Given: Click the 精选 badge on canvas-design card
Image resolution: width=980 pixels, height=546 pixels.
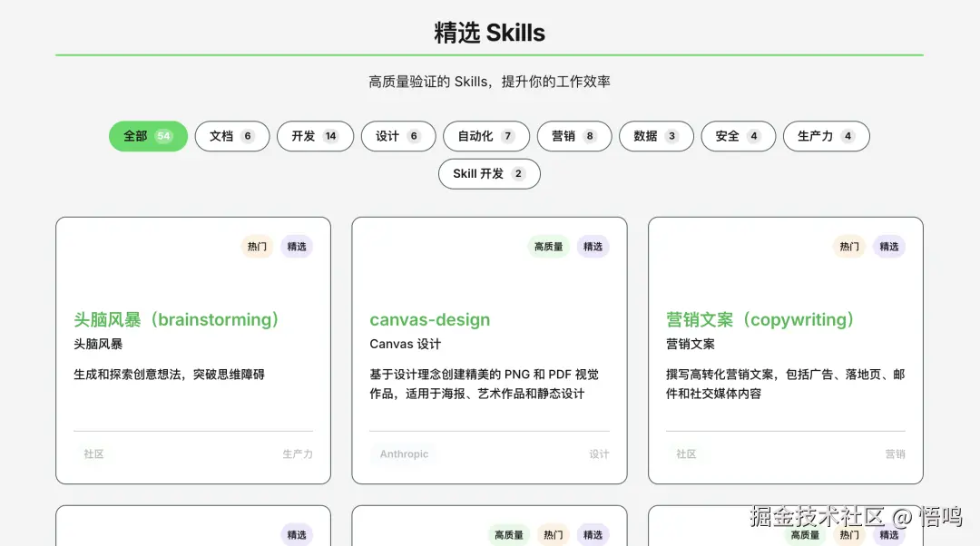Looking at the screenshot, I should (x=593, y=246).
